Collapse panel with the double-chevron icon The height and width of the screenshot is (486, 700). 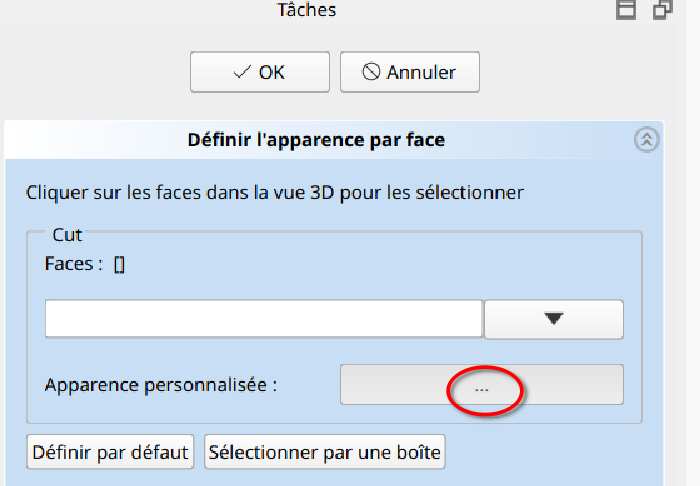(646, 140)
